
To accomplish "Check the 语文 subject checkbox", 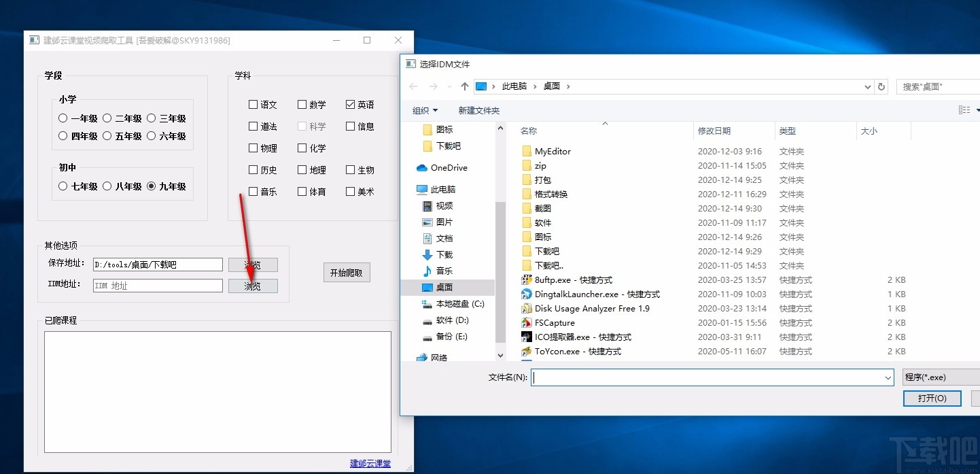I will click(x=251, y=104).
